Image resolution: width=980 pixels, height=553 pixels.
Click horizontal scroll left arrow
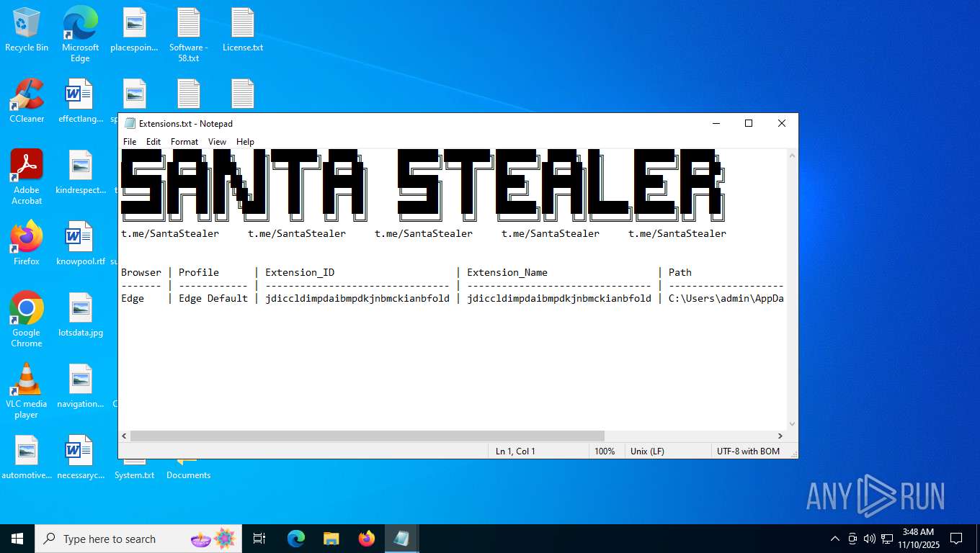[x=125, y=436]
